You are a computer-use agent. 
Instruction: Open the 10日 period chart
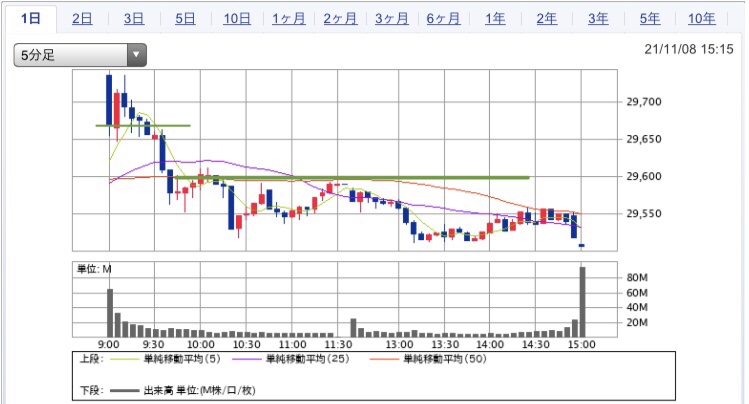tap(237, 19)
